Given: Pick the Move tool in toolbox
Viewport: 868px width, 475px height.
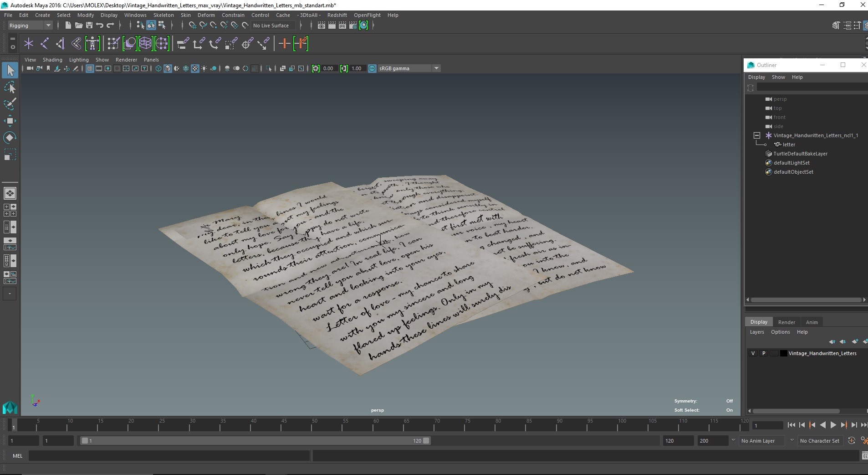Looking at the screenshot, I should click(10, 120).
